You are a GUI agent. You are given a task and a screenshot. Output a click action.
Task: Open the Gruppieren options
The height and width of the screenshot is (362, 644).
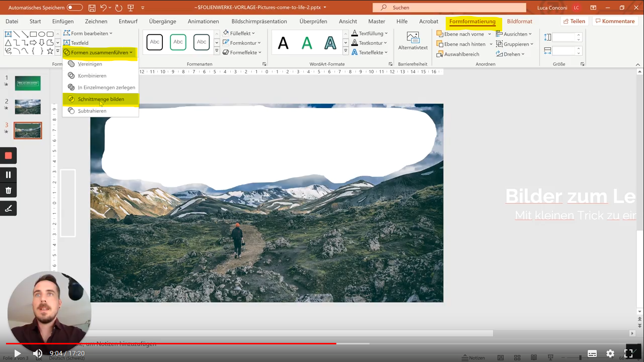tap(517, 44)
